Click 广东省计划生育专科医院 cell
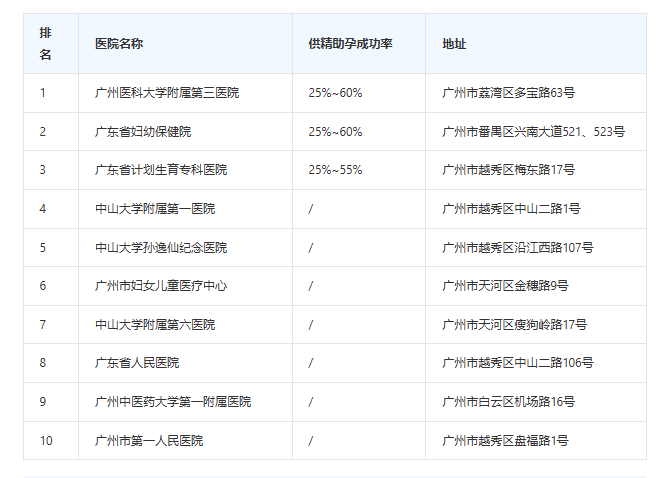660x478 pixels. pyautogui.click(x=161, y=170)
